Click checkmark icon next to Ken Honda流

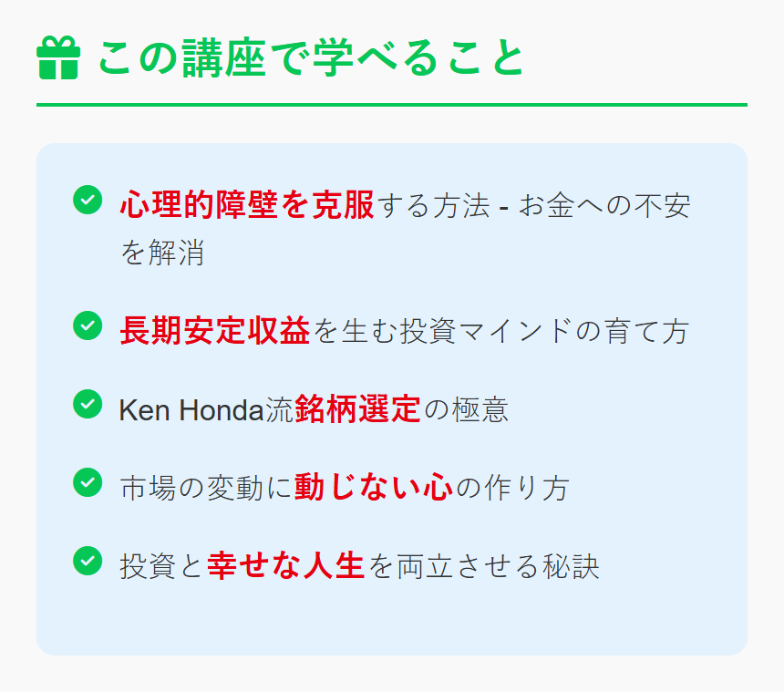[x=88, y=404]
